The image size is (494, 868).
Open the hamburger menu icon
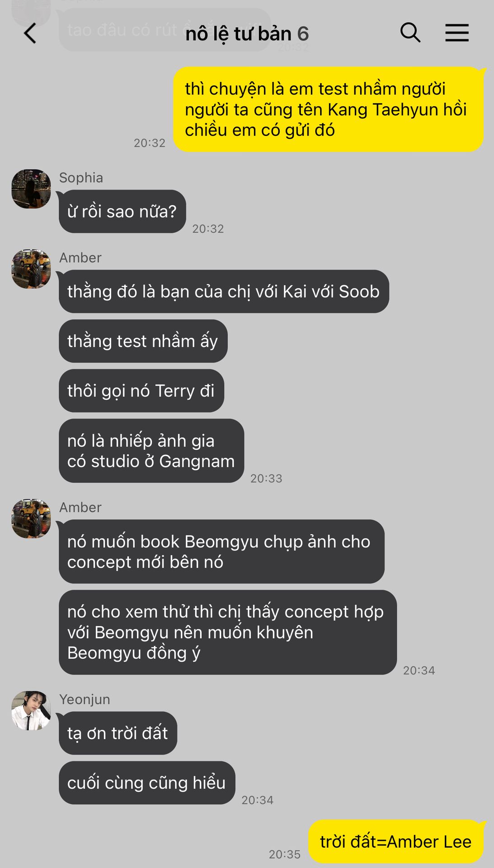pos(457,33)
